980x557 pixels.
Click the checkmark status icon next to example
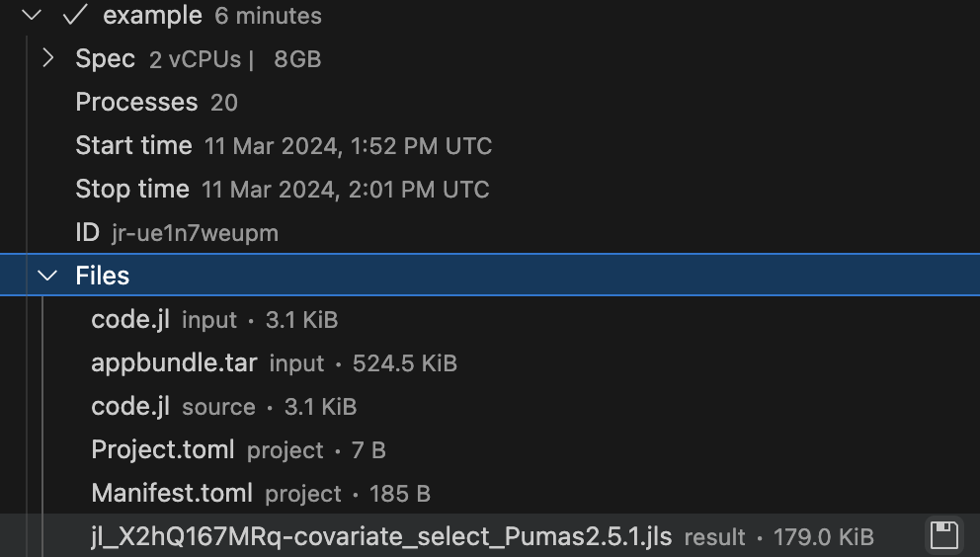click(x=75, y=16)
